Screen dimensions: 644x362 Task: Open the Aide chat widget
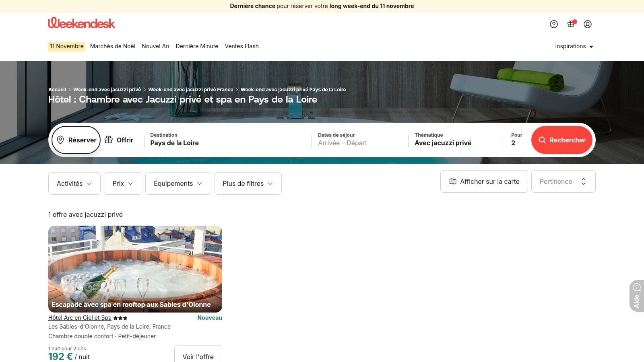click(637, 296)
